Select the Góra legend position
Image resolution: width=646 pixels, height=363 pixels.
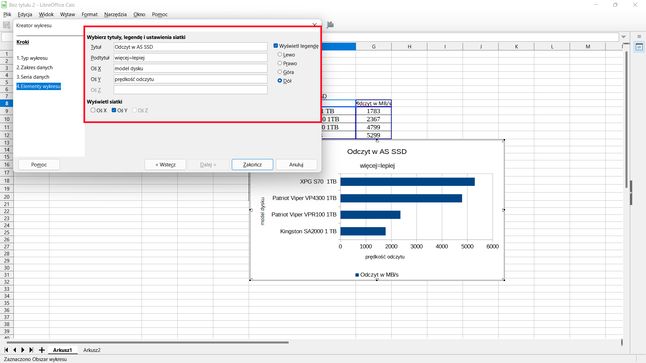tap(280, 72)
